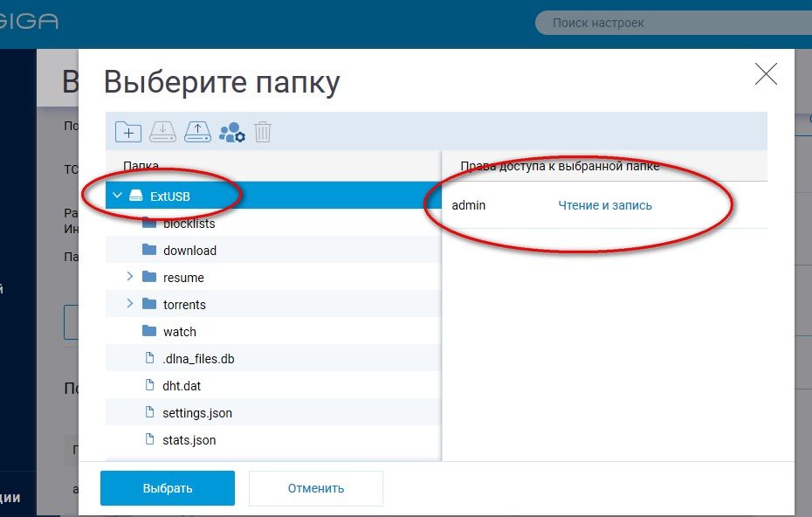Click the file icon next to settings.json
This screenshot has width=812, height=517.
tap(149, 412)
